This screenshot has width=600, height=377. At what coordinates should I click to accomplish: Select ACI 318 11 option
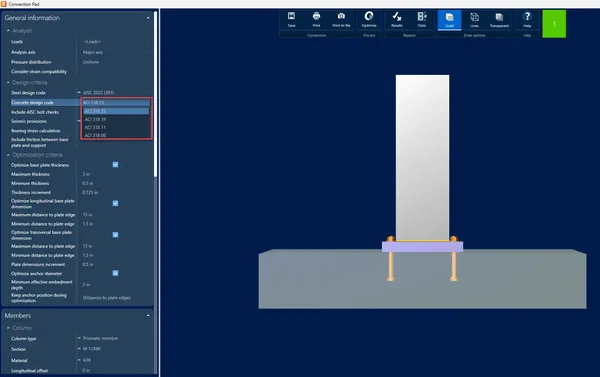(x=116, y=127)
